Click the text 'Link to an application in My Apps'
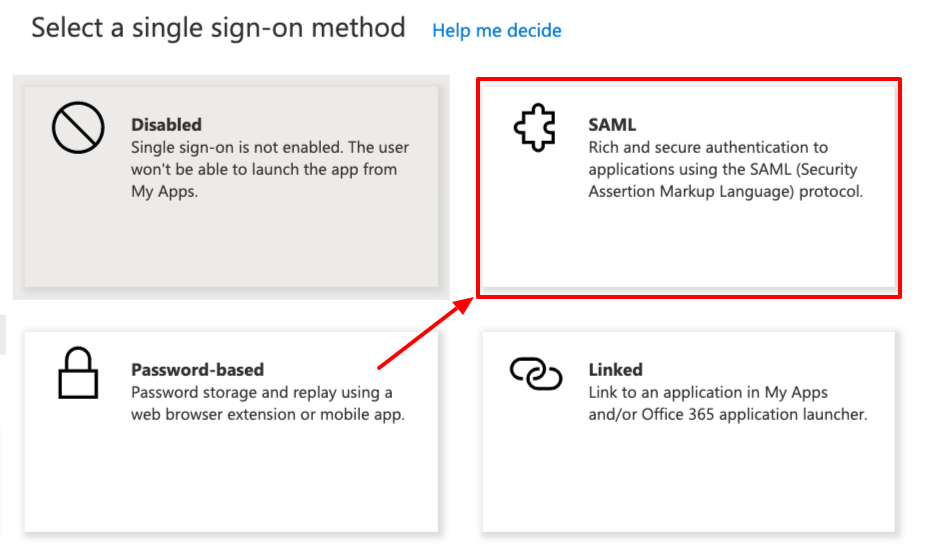The width and height of the screenshot is (928, 558). click(x=708, y=392)
